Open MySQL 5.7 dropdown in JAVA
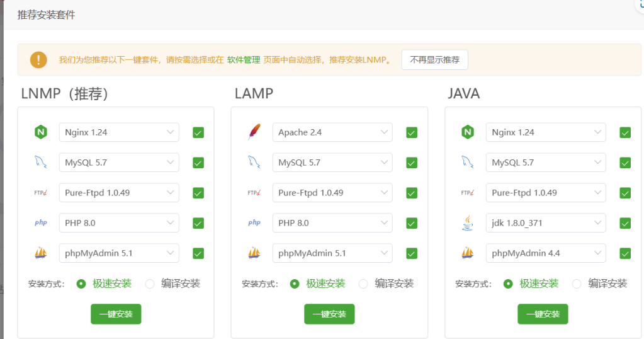Viewport: 644px width, 339px height. (x=546, y=163)
